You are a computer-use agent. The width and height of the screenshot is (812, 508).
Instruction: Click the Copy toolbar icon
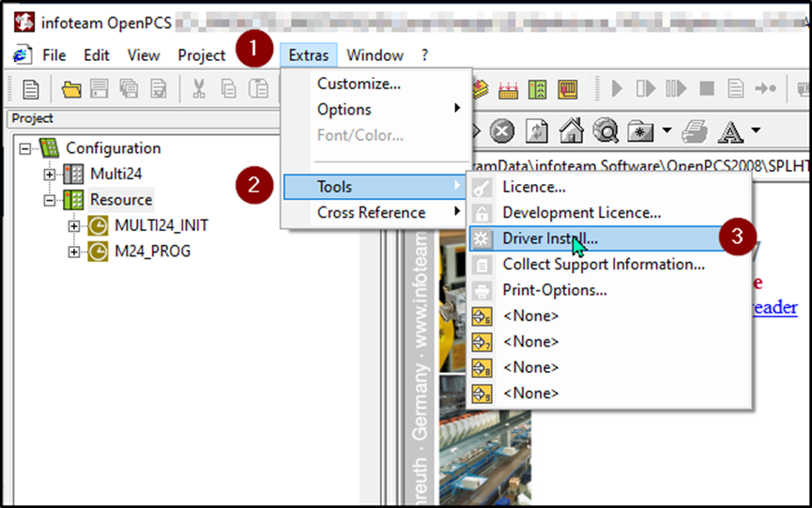click(x=228, y=88)
